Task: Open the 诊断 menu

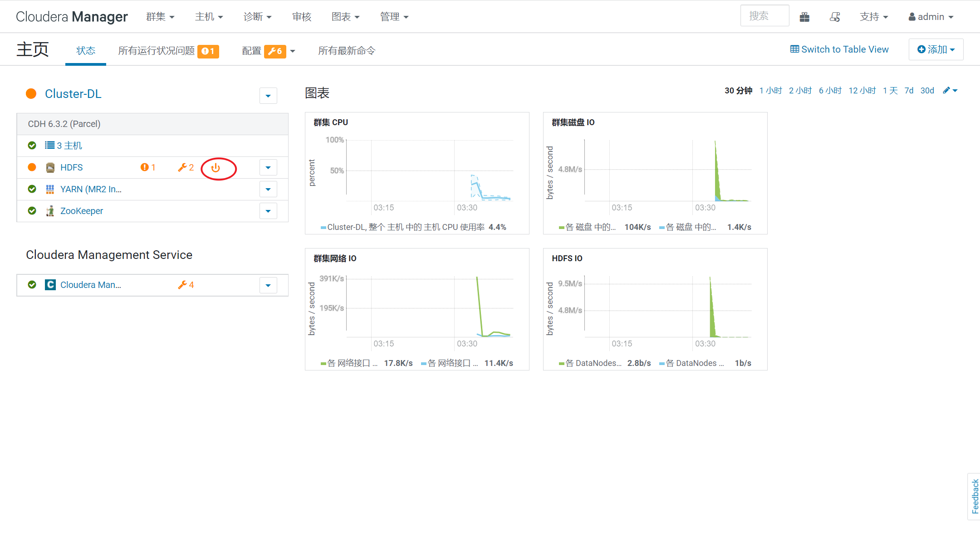Action: coord(257,17)
